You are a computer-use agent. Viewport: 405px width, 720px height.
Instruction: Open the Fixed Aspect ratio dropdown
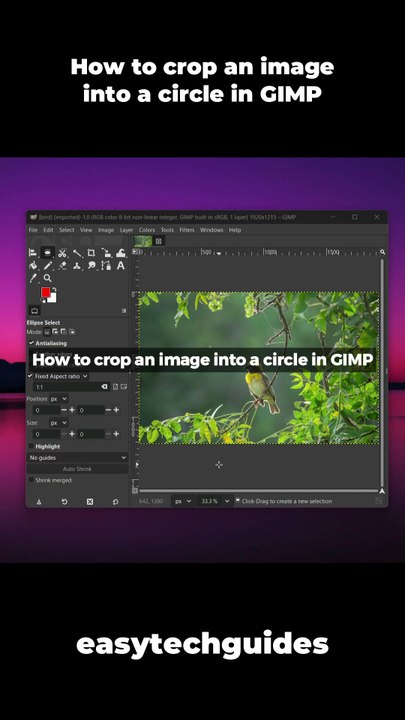tap(62, 376)
